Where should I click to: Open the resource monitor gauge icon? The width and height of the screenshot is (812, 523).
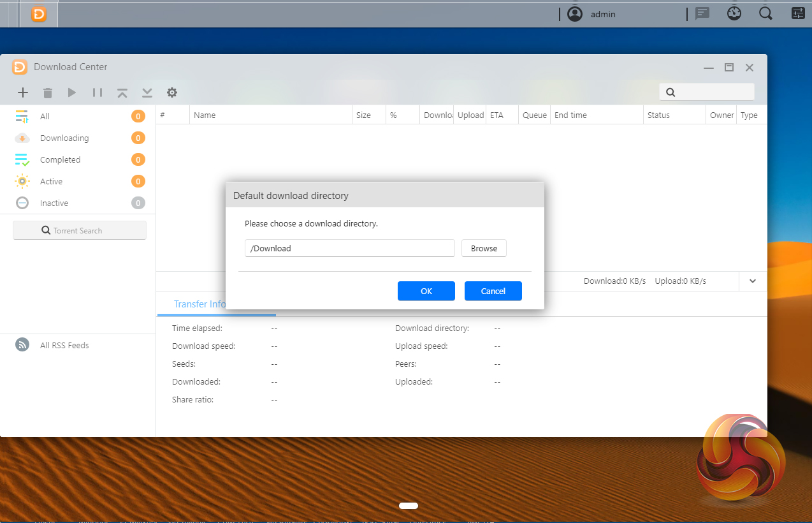(x=734, y=13)
